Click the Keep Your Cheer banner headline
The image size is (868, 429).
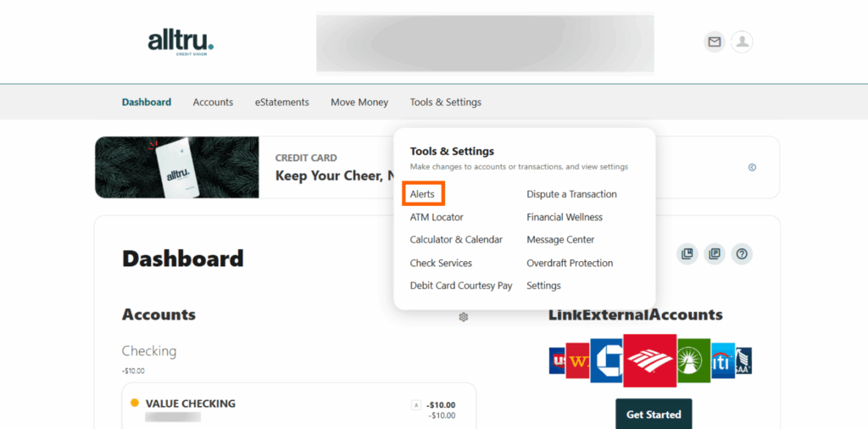(x=334, y=176)
